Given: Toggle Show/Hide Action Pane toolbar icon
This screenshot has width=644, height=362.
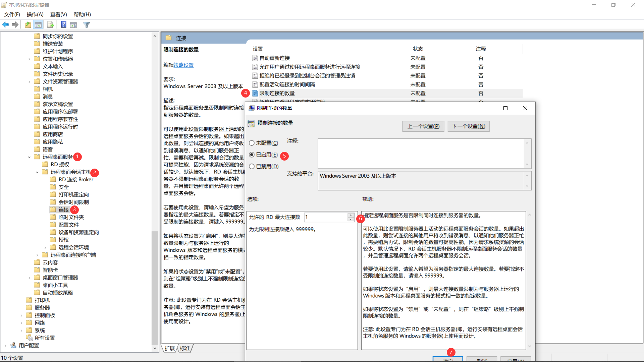Looking at the screenshot, I should [73, 24].
